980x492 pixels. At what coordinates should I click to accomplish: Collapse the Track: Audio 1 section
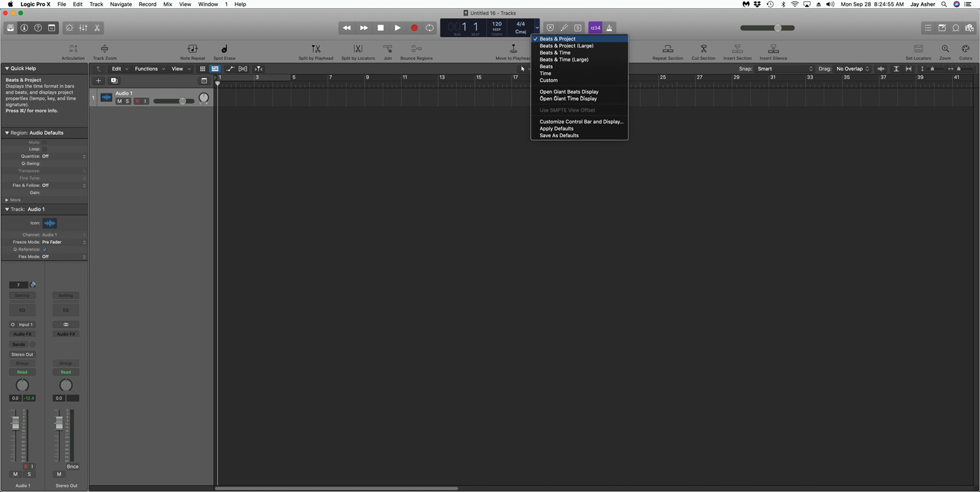[7, 209]
